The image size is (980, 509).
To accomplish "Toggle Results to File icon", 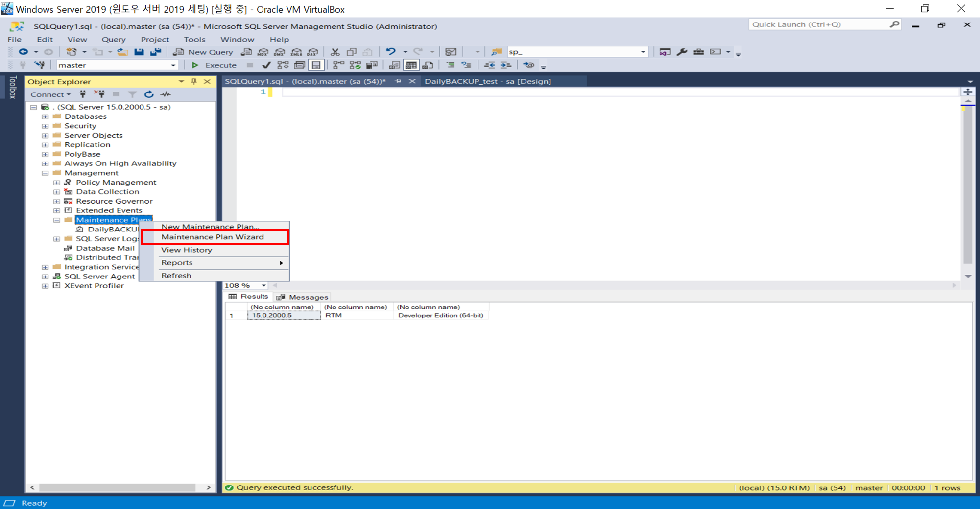I will 428,65.
